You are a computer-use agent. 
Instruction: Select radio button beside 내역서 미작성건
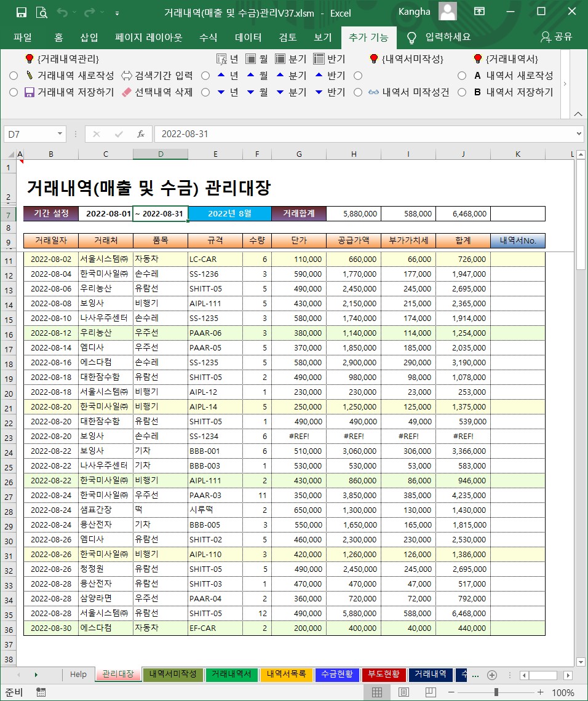point(358,92)
